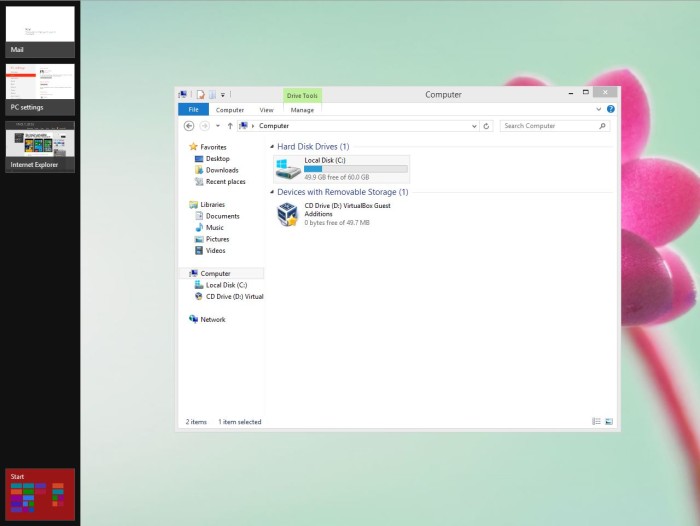700x526 pixels.
Task: Switch to large thumbnails view in status bar
Action: point(609,421)
